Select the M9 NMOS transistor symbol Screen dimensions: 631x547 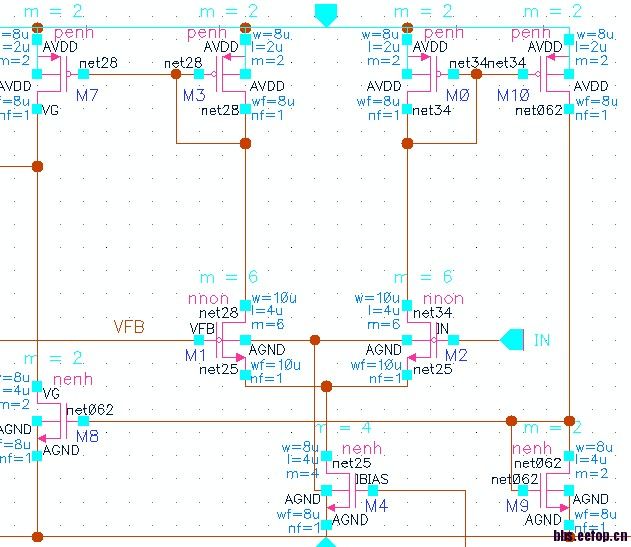click(x=546, y=490)
